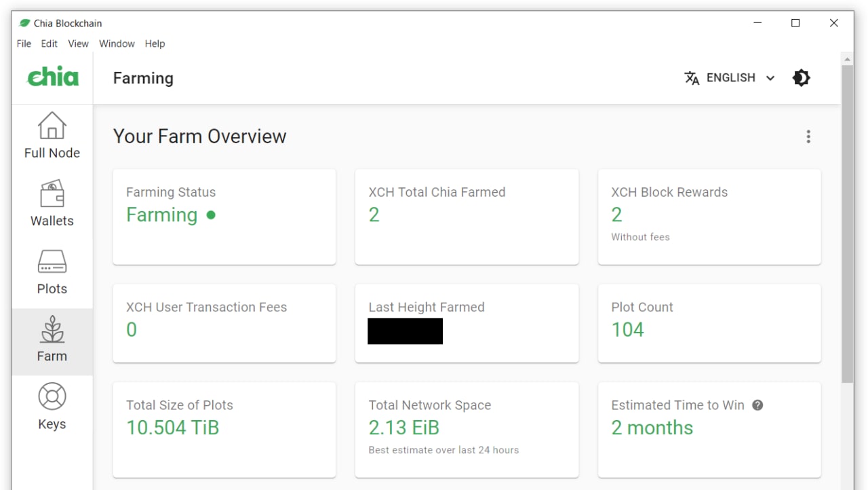Click the XCH Total Chia Farmed label

437,192
